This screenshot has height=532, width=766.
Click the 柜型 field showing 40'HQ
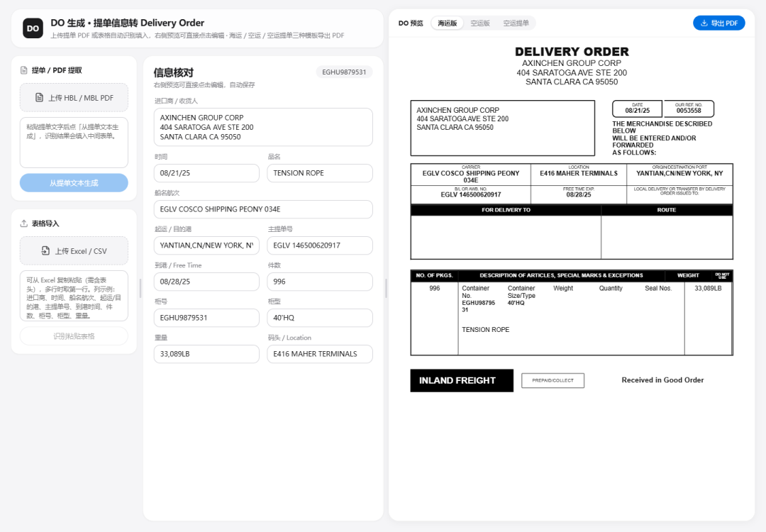tap(319, 318)
